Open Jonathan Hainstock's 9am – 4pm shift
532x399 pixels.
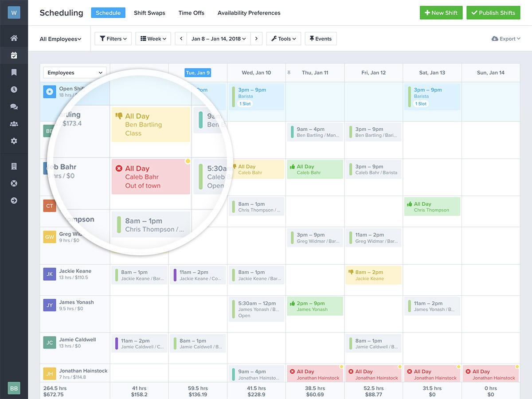click(x=256, y=374)
